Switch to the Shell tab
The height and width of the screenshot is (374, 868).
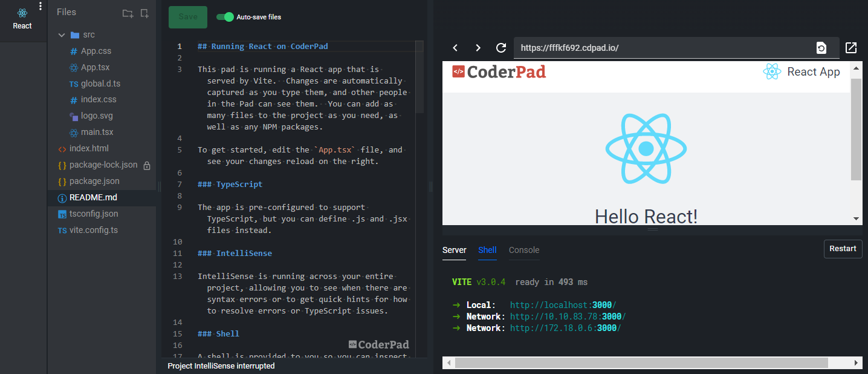click(x=487, y=250)
